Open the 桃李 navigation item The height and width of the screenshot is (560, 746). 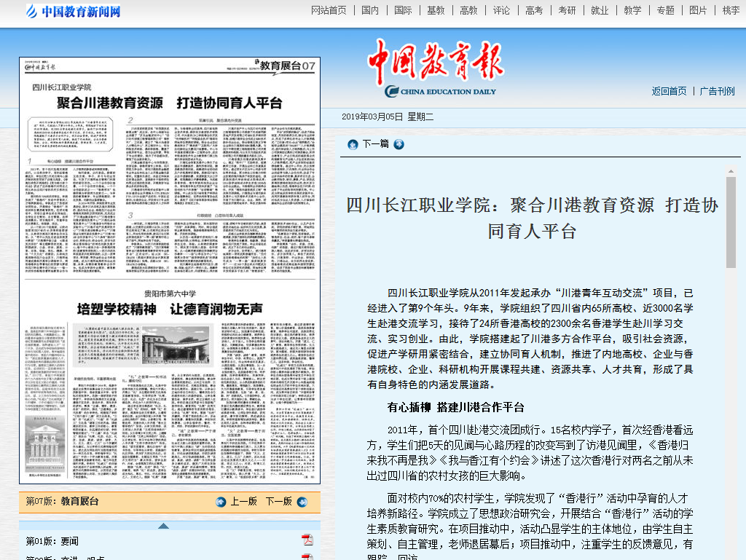[731, 10]
